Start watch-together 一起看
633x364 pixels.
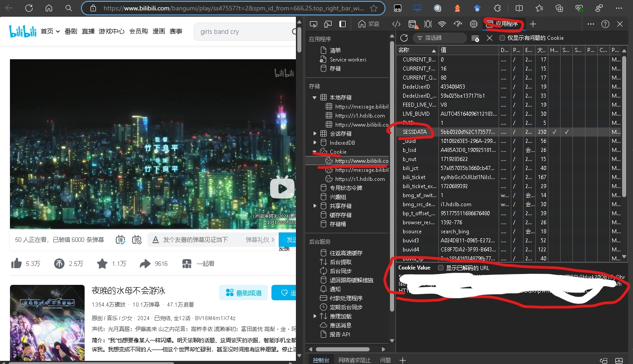[x=198, y=264]
